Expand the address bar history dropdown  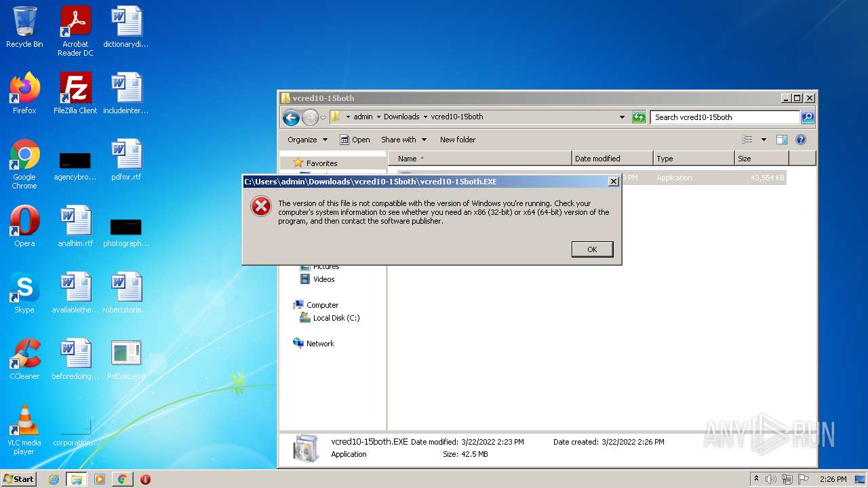point(622,117)
